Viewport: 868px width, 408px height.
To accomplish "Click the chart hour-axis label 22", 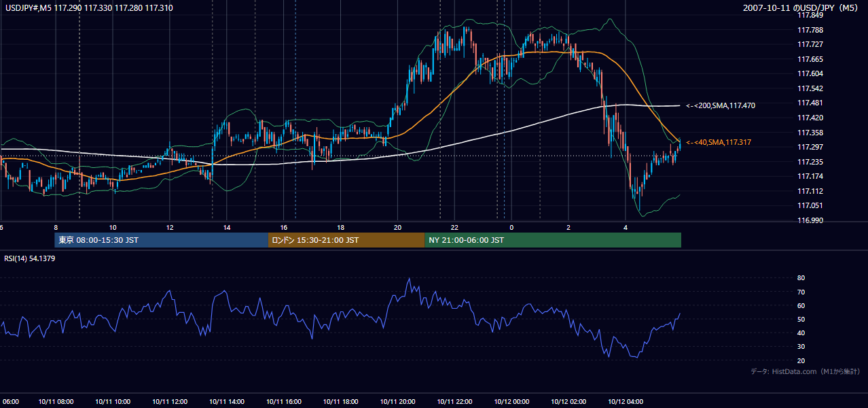I will [454, 227].
